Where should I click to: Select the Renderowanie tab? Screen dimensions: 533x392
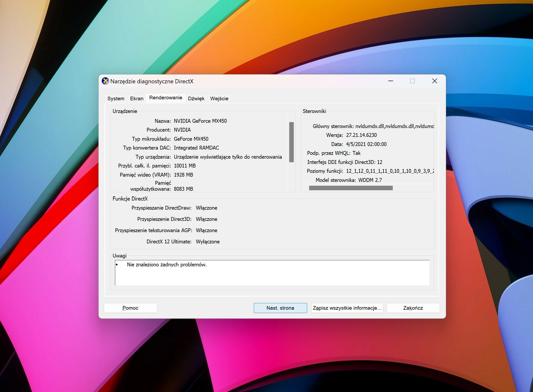166,98
